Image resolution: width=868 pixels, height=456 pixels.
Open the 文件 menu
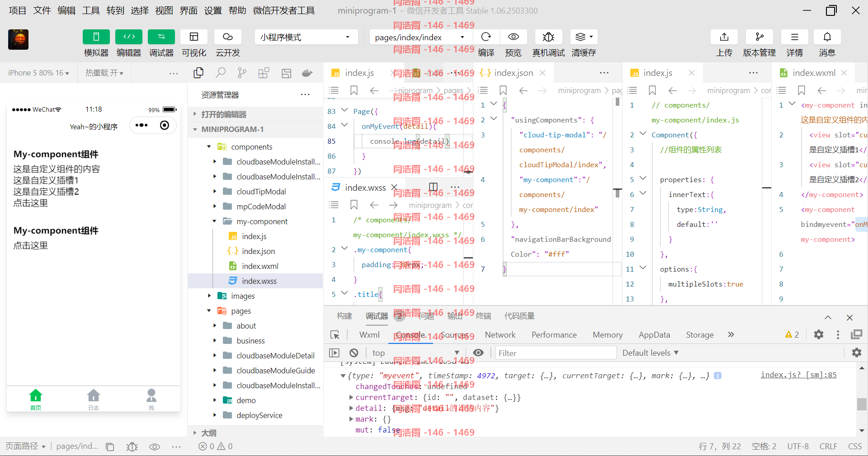coord(42,10)
